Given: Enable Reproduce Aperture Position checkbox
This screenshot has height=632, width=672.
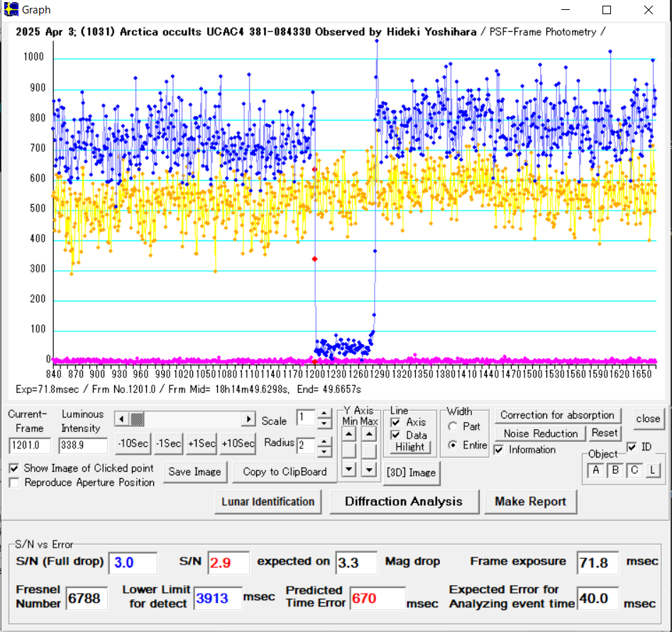Looking at the screenshot, I should [x=15, y=483].
